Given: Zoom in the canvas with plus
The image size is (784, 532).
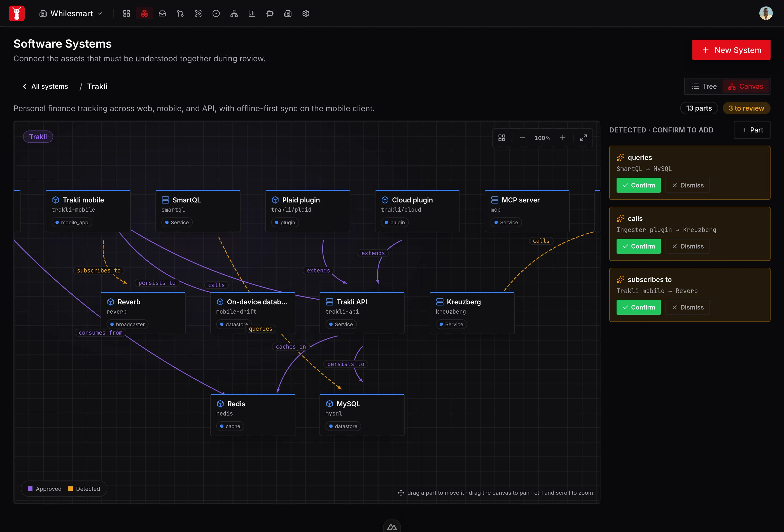Looking at the screenshot, I should coord(563,138).
